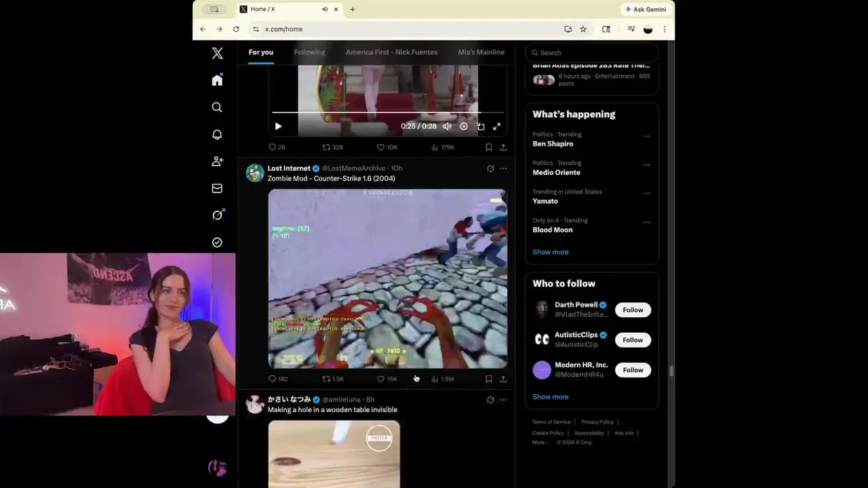Like the Lost Internet post, 15K
This screenshot has width=868, height=488.
(387, 379)
